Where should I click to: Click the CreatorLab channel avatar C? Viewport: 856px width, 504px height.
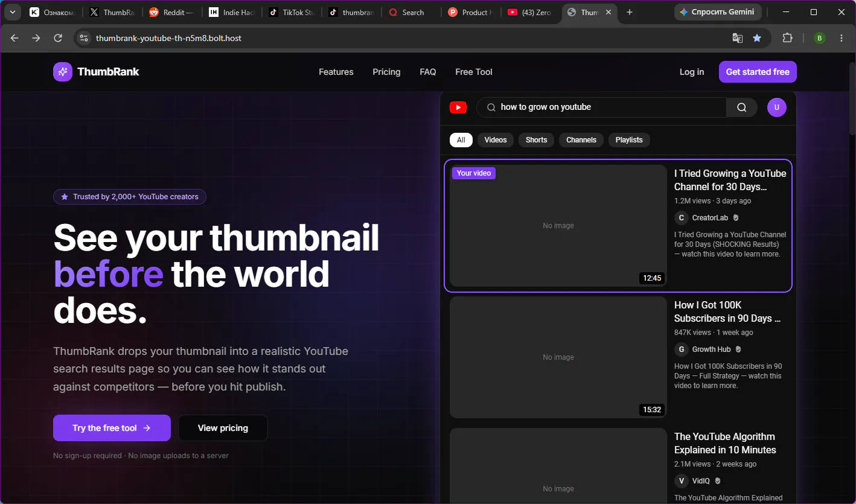point(682,218)
